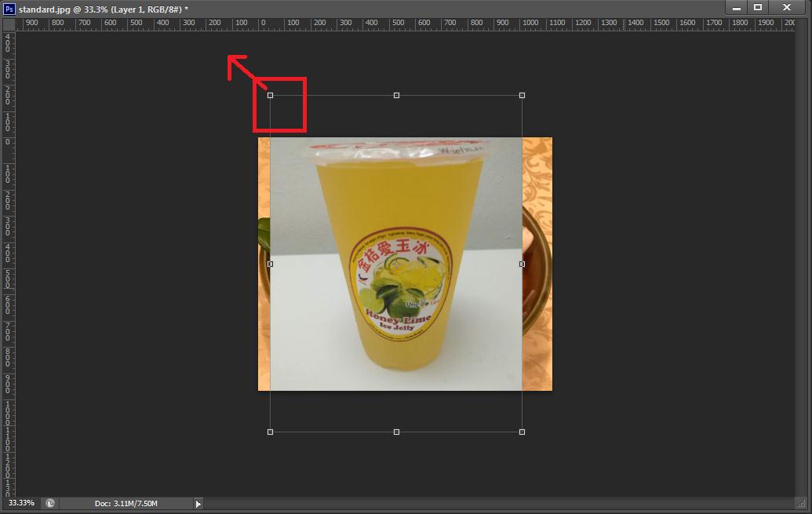
Task: Click the orange background strip right of layer
Action: pyautogui.click(x=537, y=264)
